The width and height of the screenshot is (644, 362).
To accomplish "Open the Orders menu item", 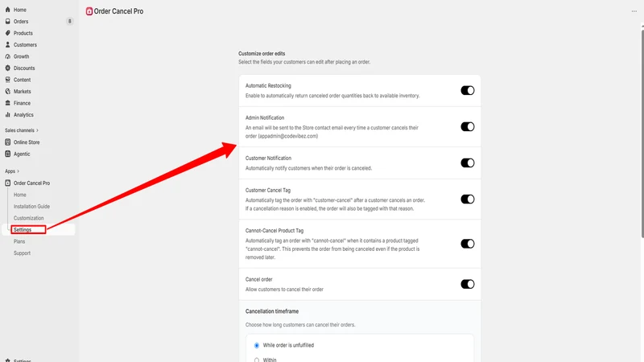I will pyautogui.click(x=21, y=22).
